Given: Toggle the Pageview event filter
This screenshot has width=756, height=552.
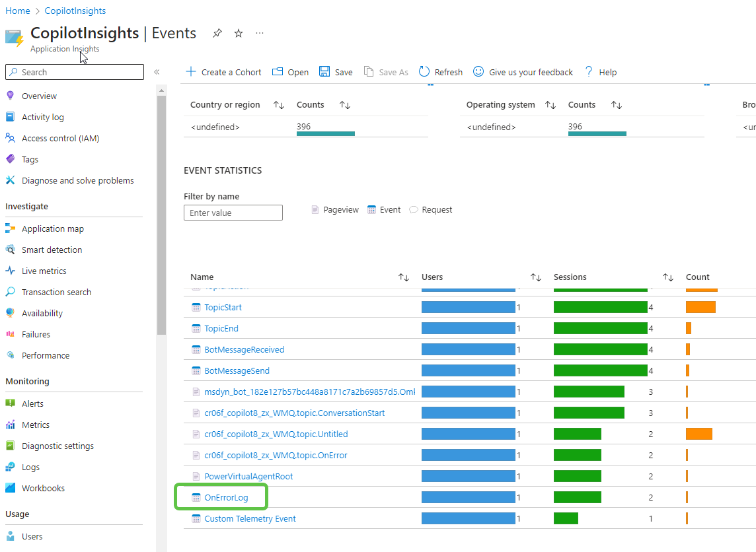Looking at the screenshot, I should (334, 209).
